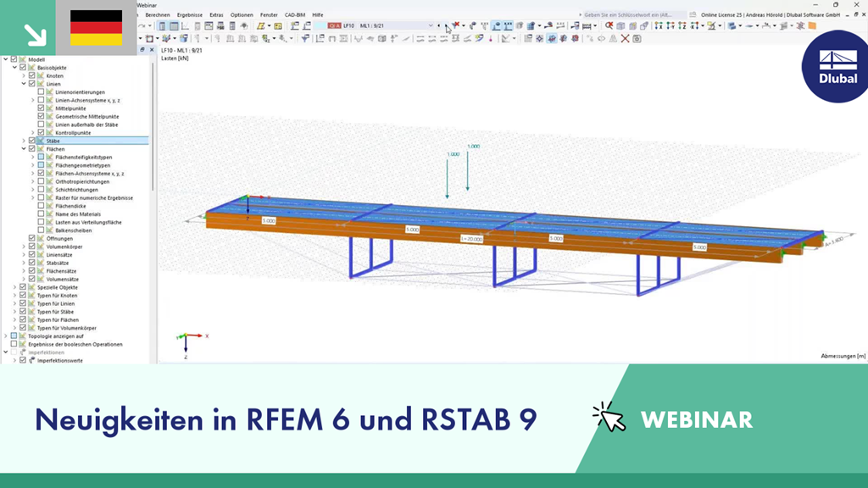
Task: Undock the navigator panel
Action: point(142,50)
